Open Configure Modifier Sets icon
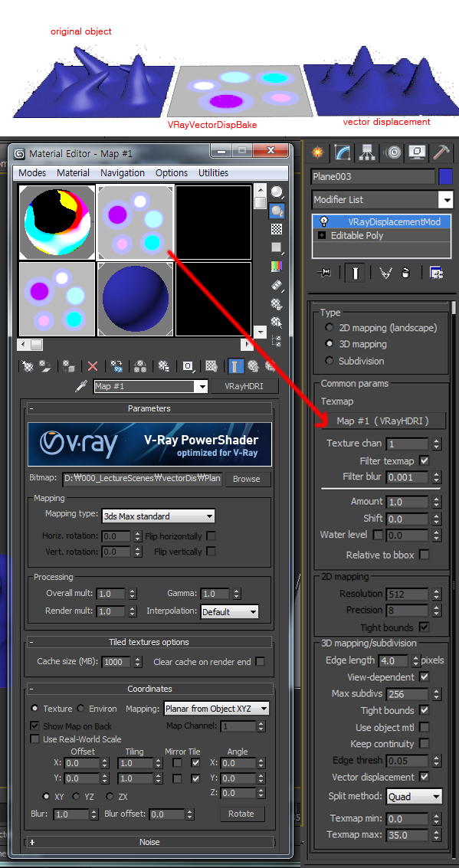This screenshot has height=868, width=459. tap(436, 273)
